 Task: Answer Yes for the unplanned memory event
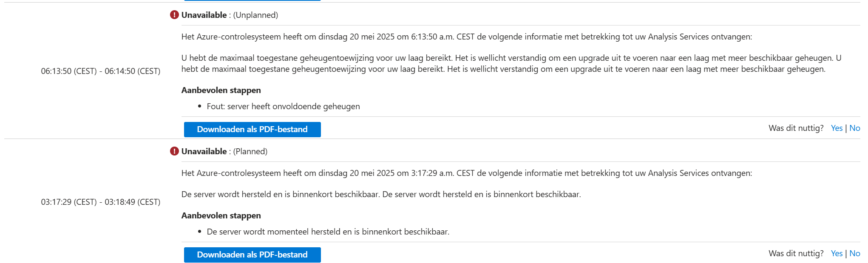pyautogui.click(x=837, y=128)
